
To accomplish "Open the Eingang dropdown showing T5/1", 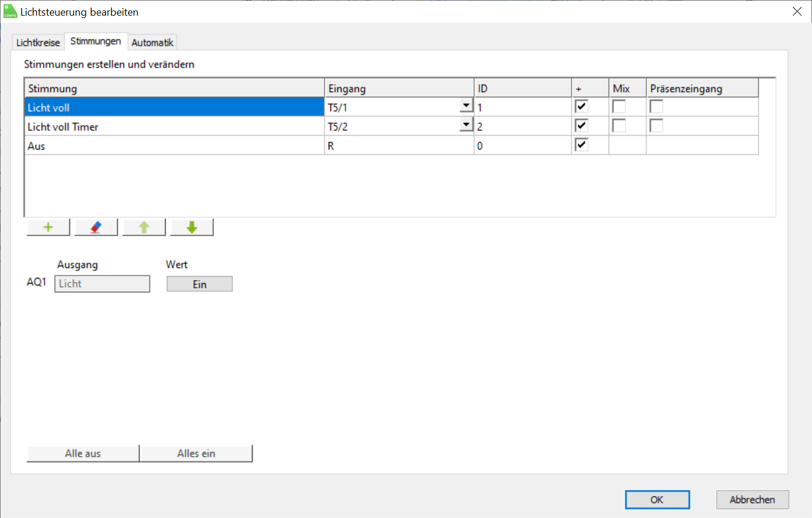I will 467,106.
